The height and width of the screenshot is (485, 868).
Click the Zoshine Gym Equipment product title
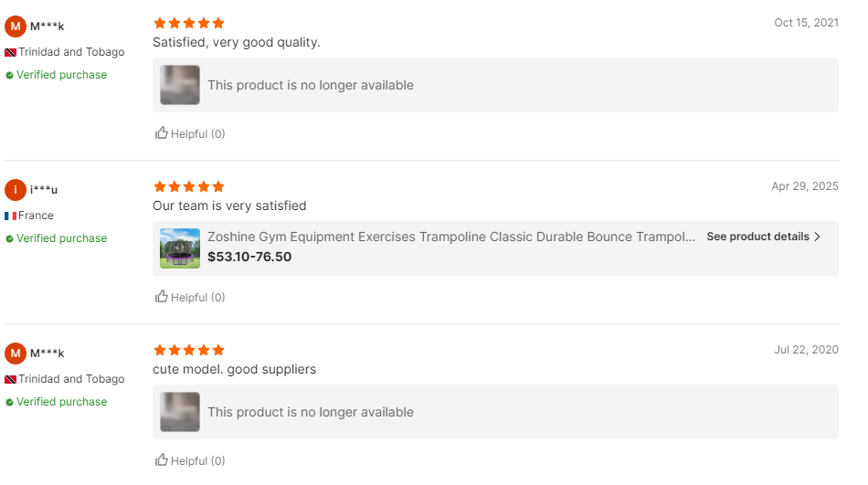coord(451,237)
